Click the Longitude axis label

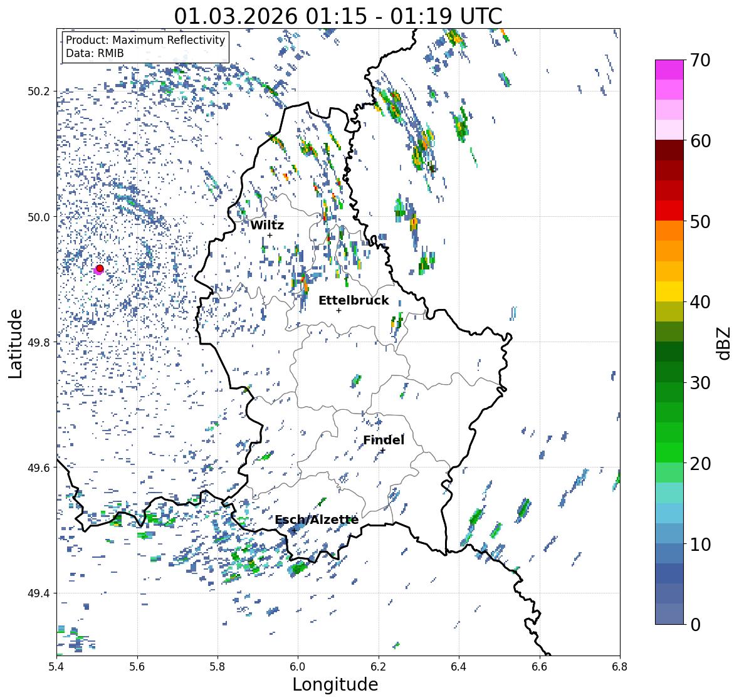335,684
